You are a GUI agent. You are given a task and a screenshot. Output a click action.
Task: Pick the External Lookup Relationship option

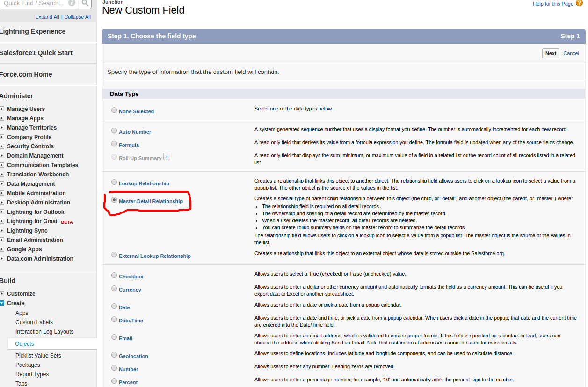click(x=114, y=255)
